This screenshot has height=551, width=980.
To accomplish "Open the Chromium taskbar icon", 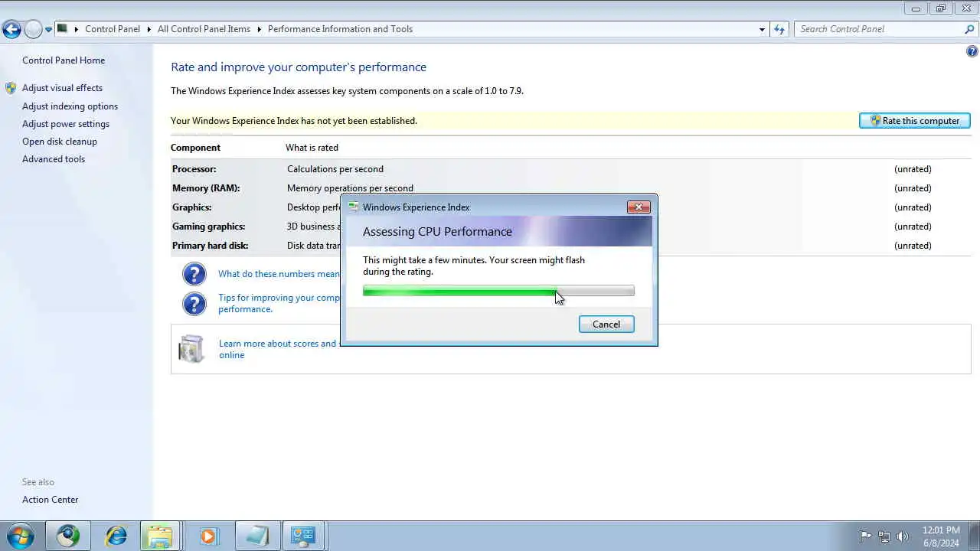I will (x=68, y=536).
